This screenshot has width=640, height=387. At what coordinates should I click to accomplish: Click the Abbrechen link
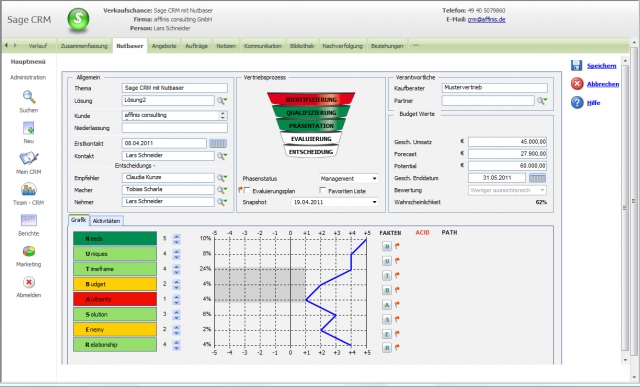click(603, 84)
